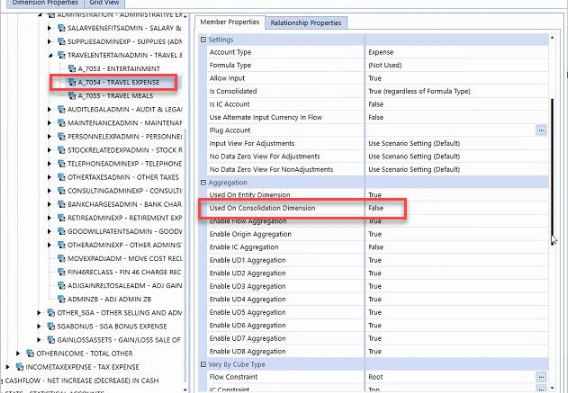The image size is (568, 393).
Task: Click the OTHERADMINEXP member icon
Action: tap(62, 245)
